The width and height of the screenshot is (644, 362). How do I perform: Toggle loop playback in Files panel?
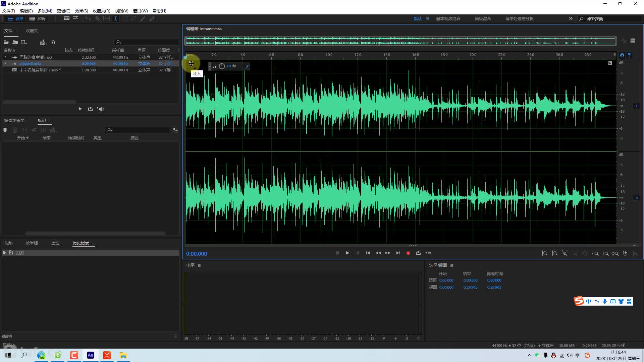(90, 109)
